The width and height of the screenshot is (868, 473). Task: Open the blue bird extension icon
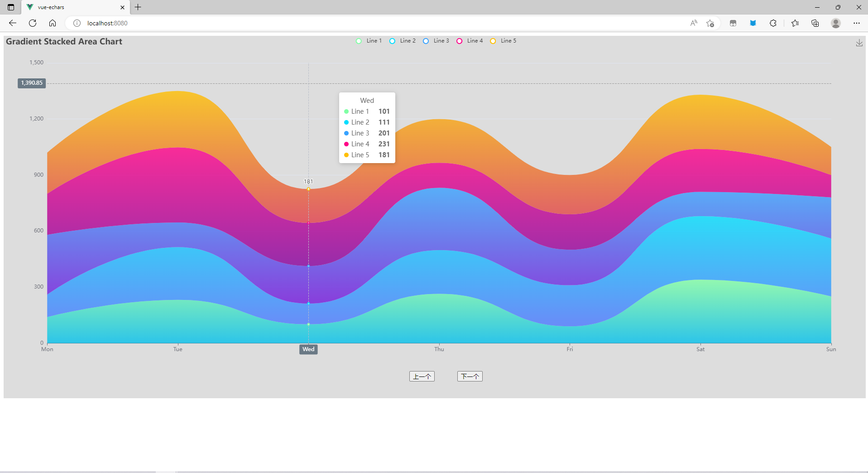click(753, 23)
